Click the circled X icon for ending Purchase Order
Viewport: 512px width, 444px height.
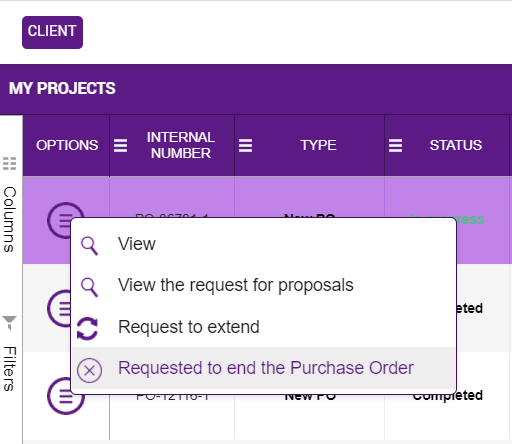click(x=89, y=370)
